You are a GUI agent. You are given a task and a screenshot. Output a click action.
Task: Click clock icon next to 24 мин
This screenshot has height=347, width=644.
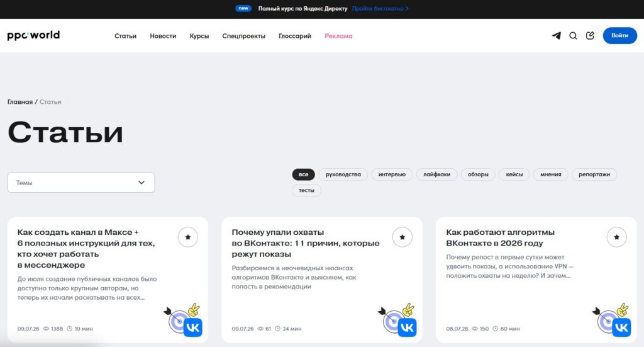click(277, 329)
